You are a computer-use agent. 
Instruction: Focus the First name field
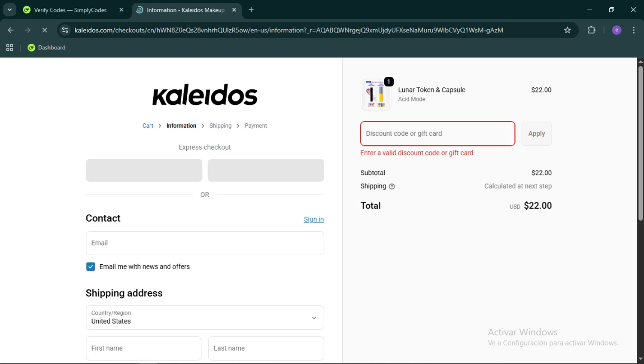click(143, 349)
